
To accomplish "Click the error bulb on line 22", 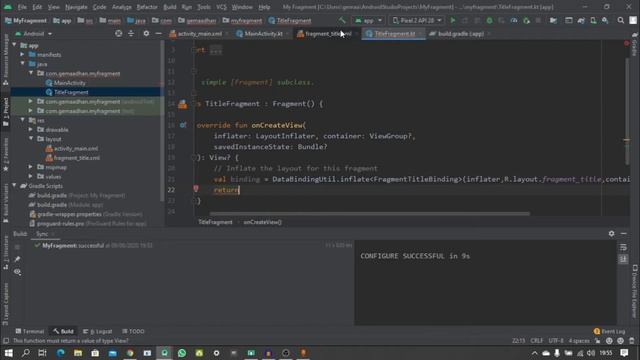I will tap(196, 189).
